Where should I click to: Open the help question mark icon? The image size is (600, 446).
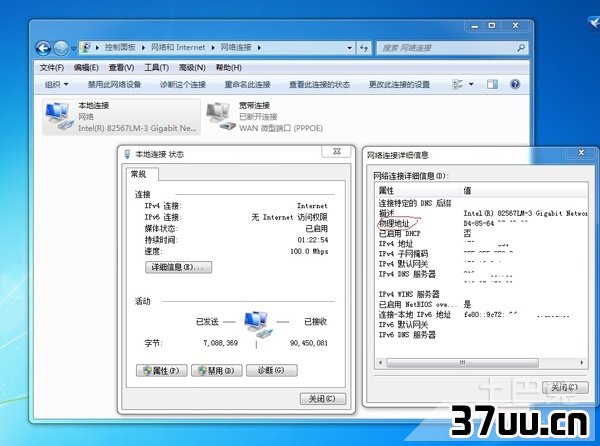click(515, 84)
